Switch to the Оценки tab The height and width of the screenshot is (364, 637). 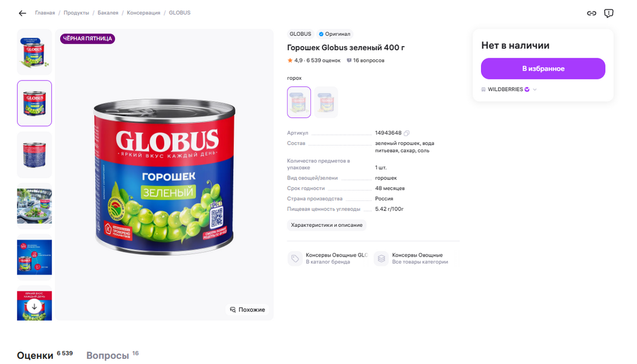click(x=36, y=355)
